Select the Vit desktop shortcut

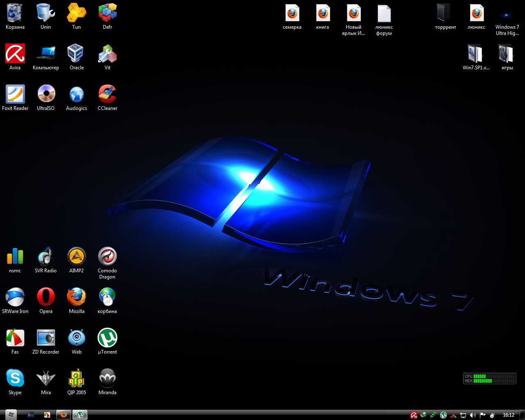pos(107,57)
